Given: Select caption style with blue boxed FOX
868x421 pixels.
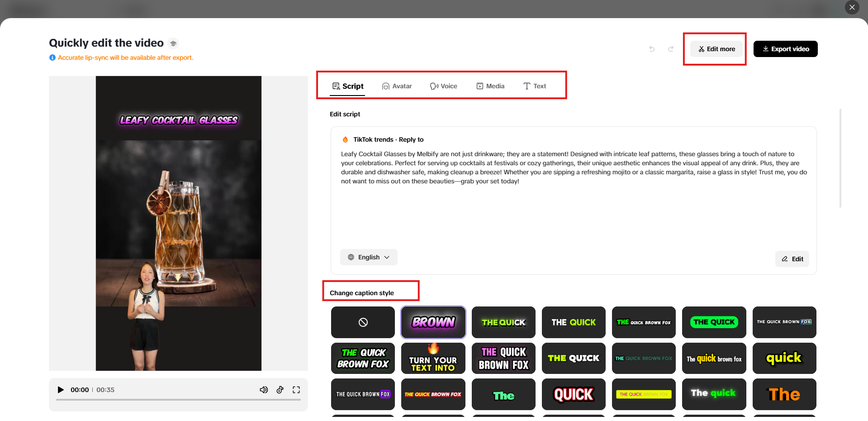Looking at the screenshot, I should pos(784,322).
